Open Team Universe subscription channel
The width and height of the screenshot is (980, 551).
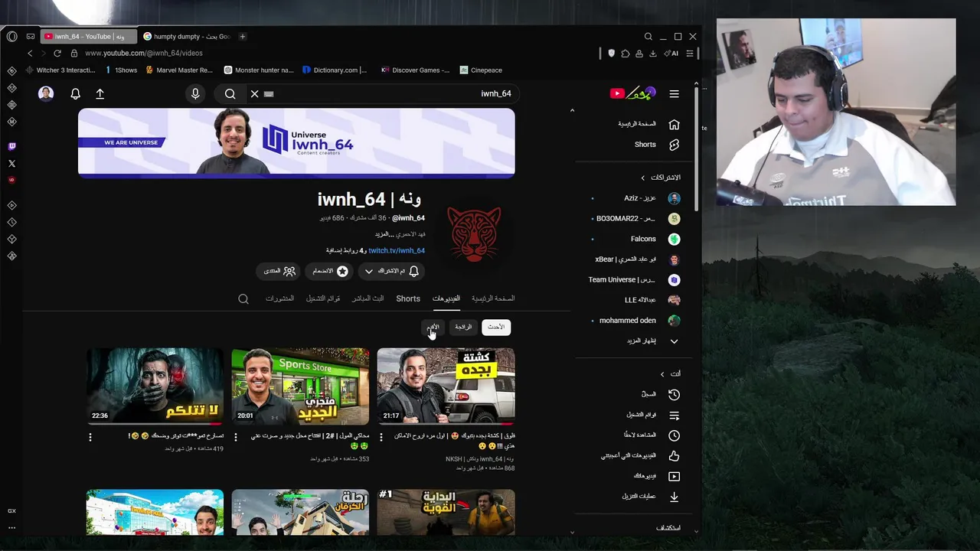(634, 279)
